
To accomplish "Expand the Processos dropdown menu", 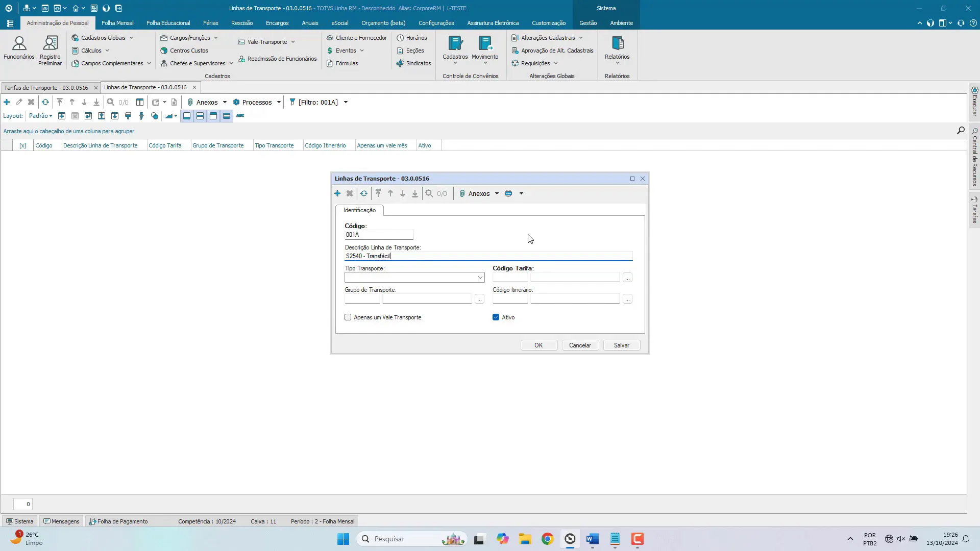I will (257, 102).
